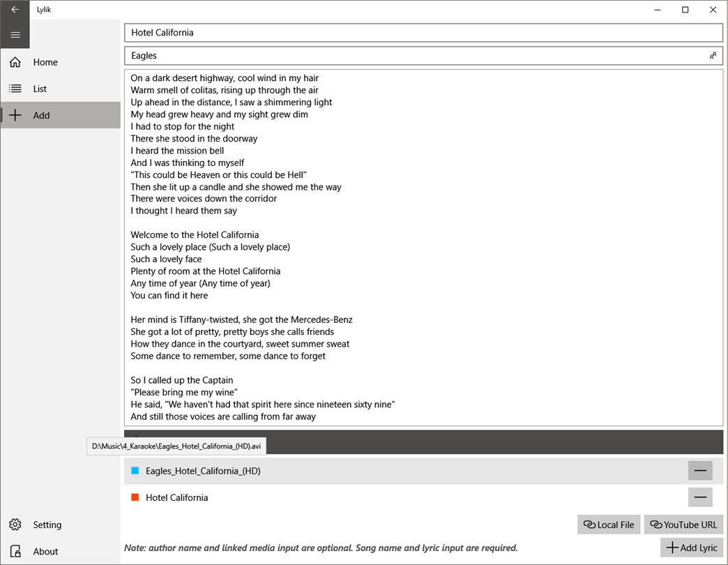Edit the Eagles author name field

423,56
